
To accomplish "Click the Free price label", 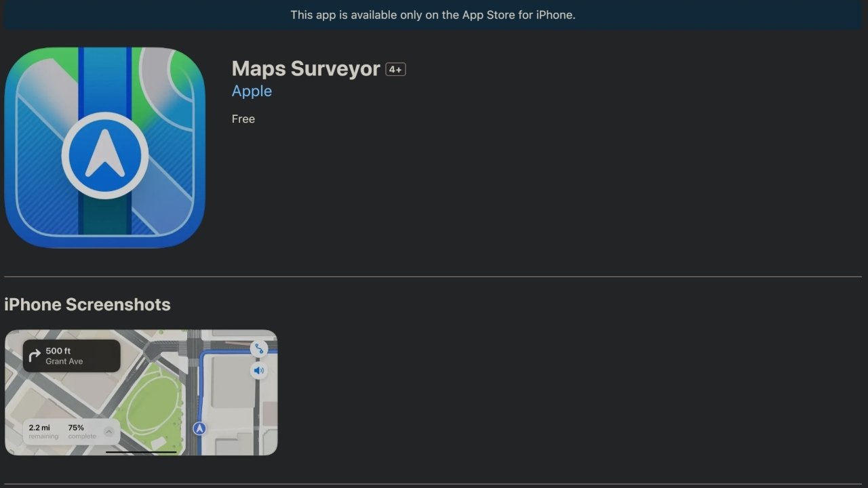I will [x=243, y=119].
